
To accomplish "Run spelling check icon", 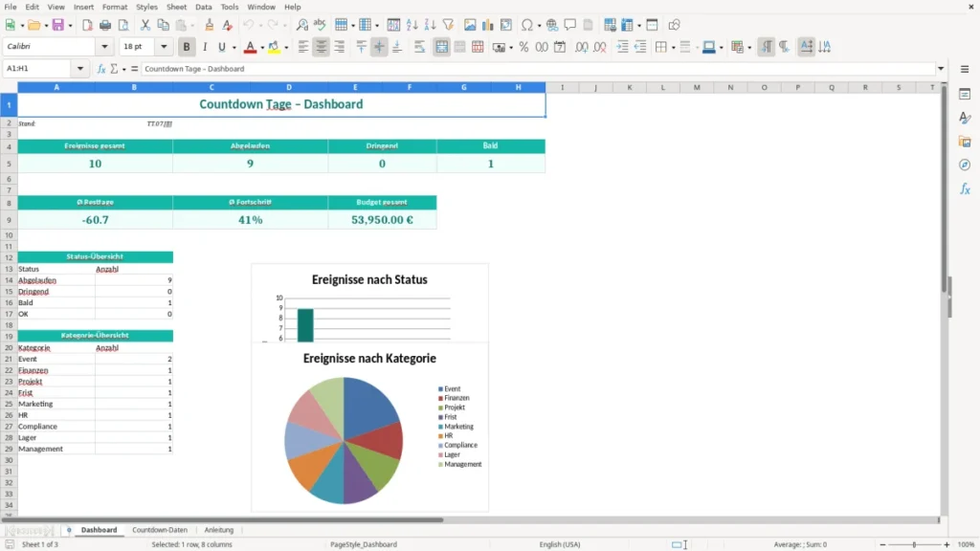I will point(320,25).
